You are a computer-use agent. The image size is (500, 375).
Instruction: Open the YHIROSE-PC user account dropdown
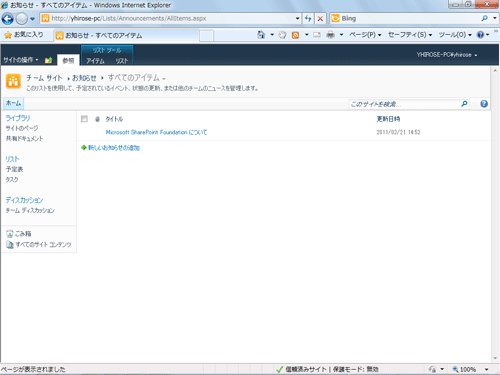447,55
